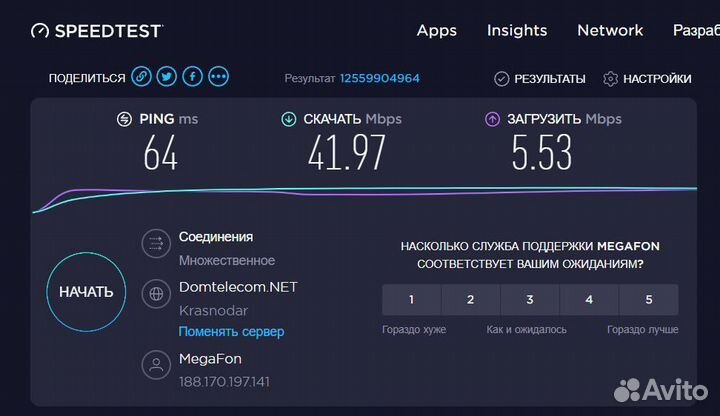This screenshot has height=416, width=720.
Task: Open result ID 12559904964 link
Action: tap(380, 79)
